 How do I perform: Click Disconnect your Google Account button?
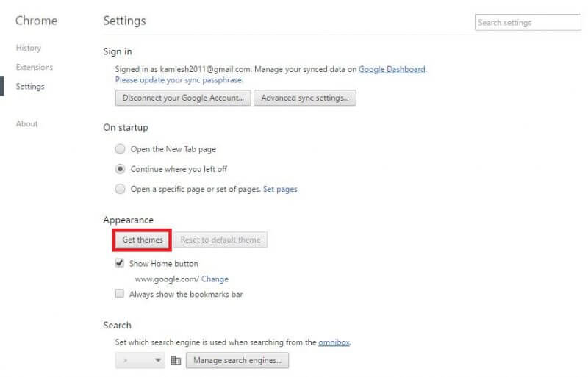[x=183, y=98]
